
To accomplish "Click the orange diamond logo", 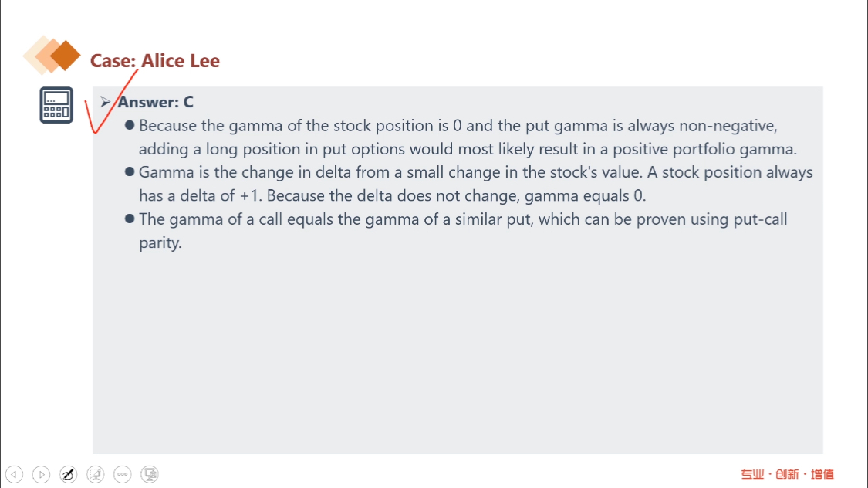I will pos(54,55).
